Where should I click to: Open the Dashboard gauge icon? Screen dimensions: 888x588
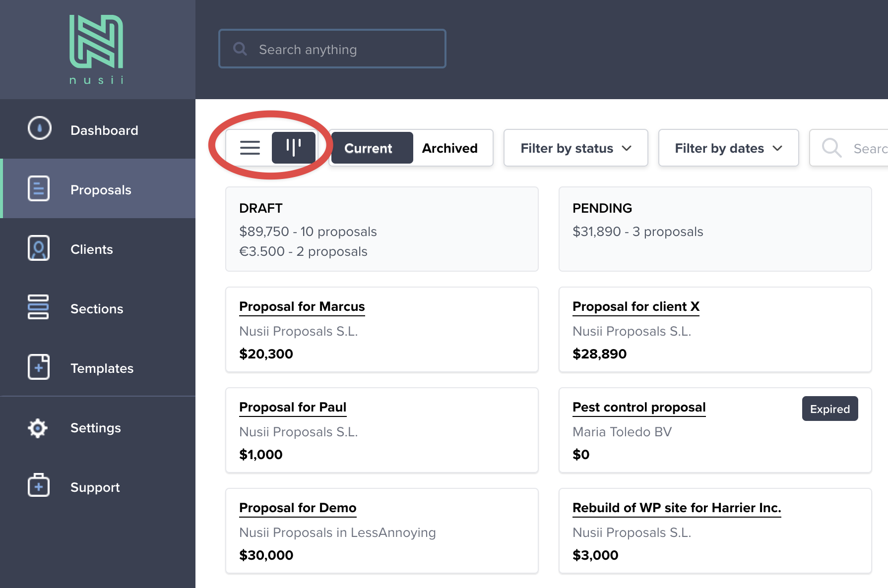pyautogui.click(x=39, y=128)
